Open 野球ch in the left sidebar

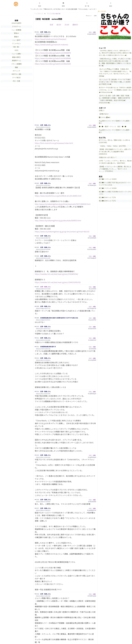tap(17, 33)
